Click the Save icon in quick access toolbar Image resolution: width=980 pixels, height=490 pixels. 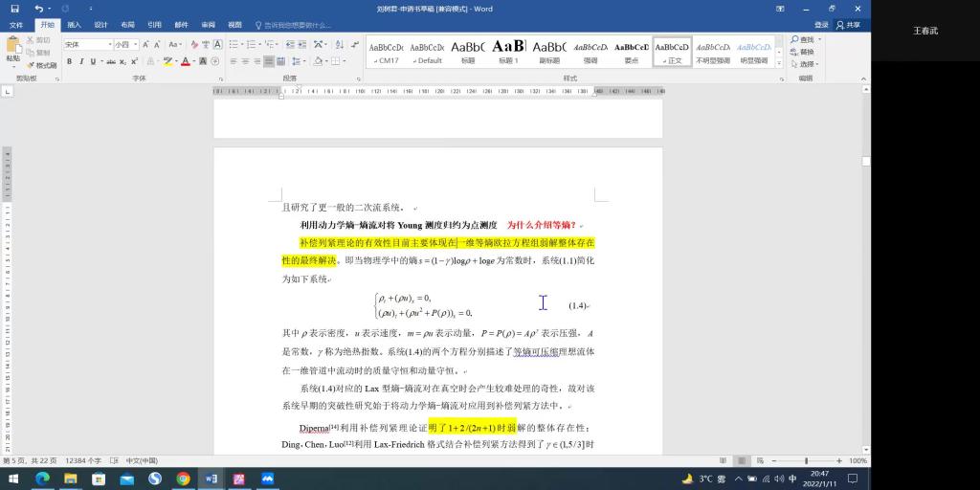pyautogui.click(x=13, y=9)
